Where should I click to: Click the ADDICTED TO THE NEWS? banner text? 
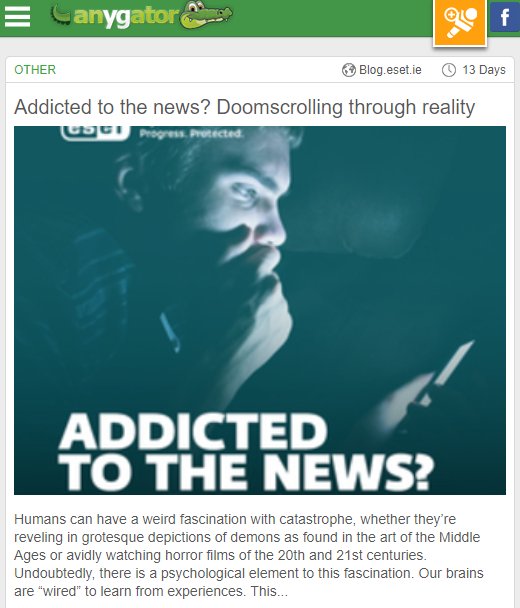pos(245,452)
